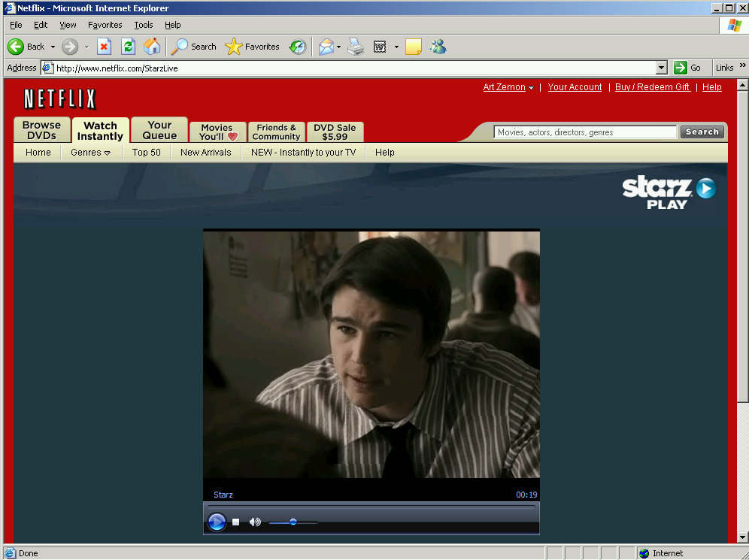Mute the player speaker icon
This screenshot has width=749, height=560.
255,522
